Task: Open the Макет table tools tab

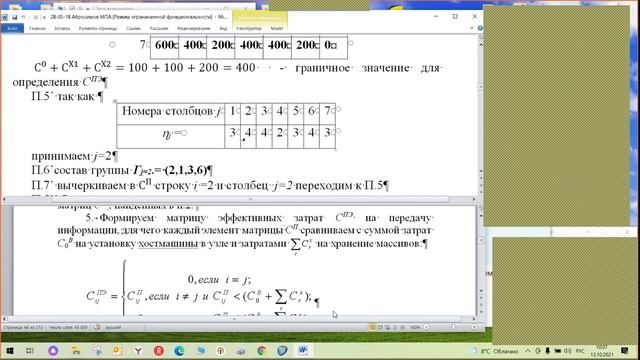Action: point(276,29)
